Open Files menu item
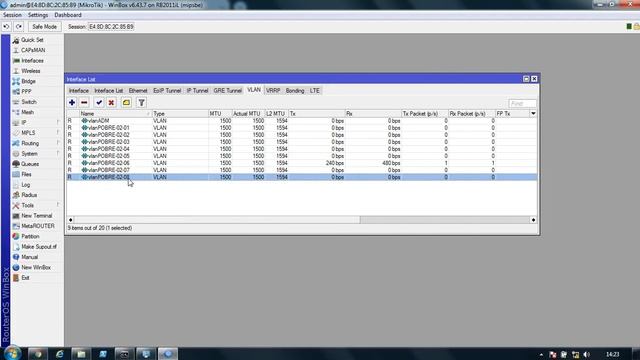This screenshot has width=640, height=360. click(26, 174)
